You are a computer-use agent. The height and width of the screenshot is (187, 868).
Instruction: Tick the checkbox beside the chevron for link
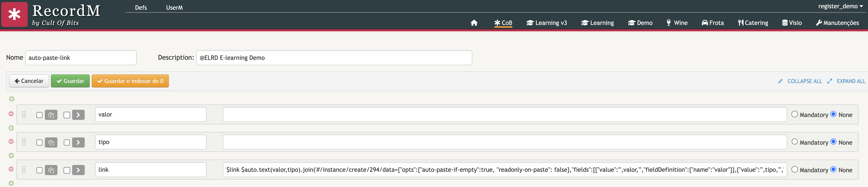tap(67, 170)
